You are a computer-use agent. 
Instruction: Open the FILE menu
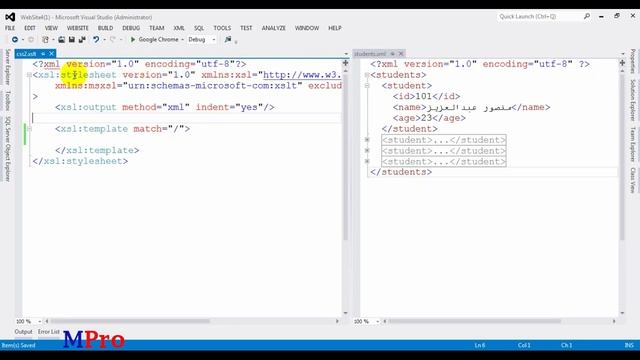pyautogui.click(x=10, y=28)
